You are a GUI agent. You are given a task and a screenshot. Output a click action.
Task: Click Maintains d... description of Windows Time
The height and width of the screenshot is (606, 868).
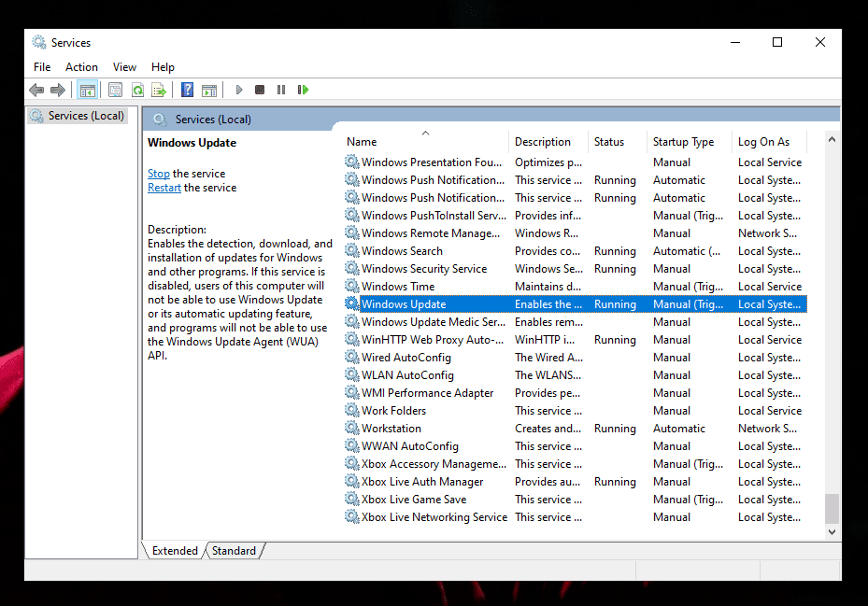pos(548,287)
